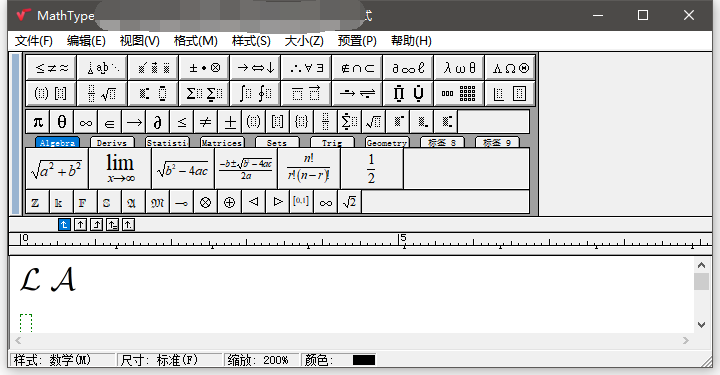Screen dimensions: 720x375
Task: Switch to the Statistics tab
Action: [167, 142]
